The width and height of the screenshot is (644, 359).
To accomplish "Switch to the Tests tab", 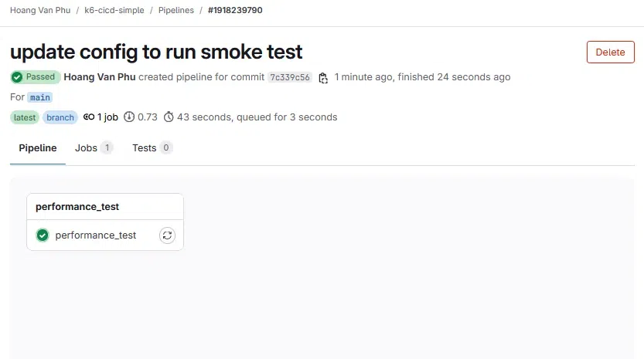I will tap(152, 147).
